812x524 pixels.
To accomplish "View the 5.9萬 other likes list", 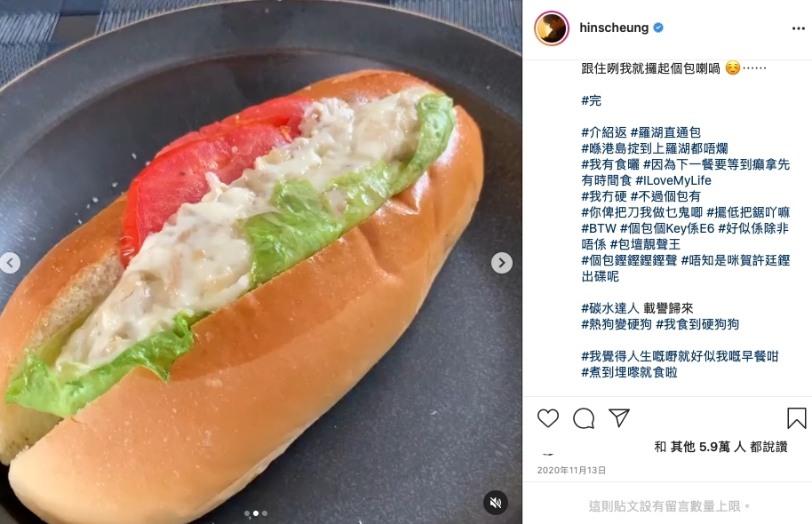I will point(720,447).
